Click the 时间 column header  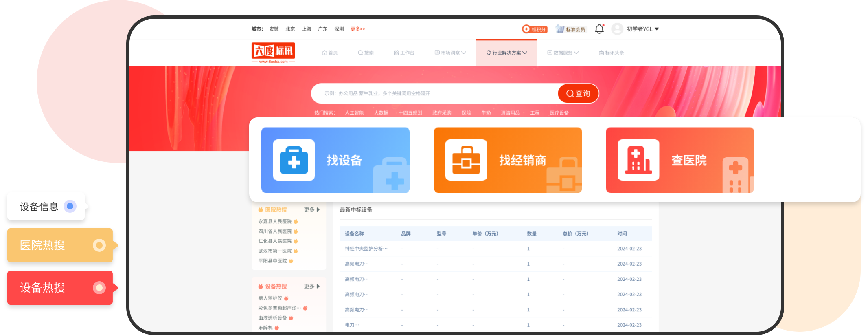622,234
